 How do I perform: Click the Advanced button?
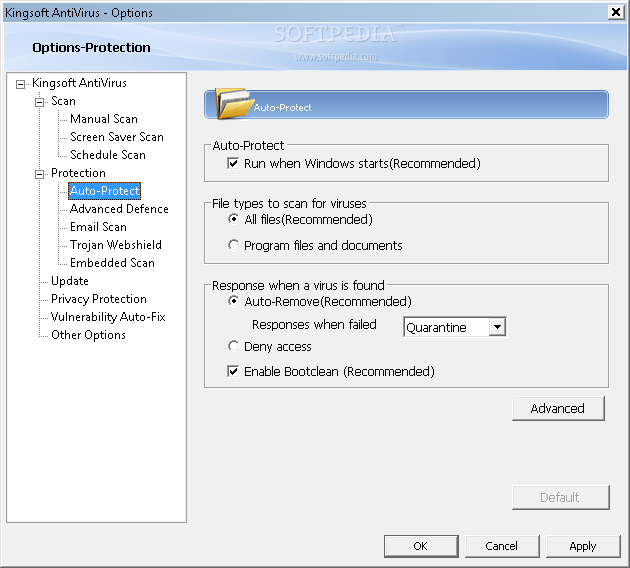tap(558, 409)
